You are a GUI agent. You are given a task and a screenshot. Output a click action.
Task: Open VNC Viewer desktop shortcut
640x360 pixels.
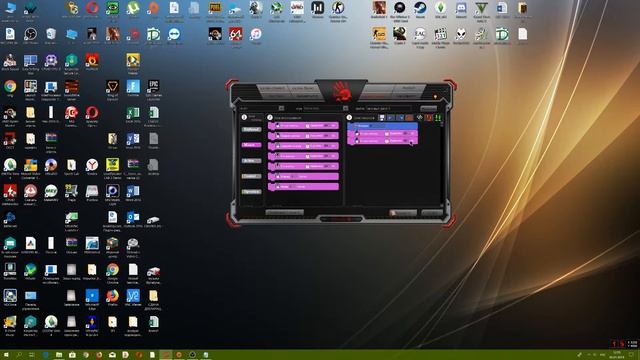coord(133,296)
